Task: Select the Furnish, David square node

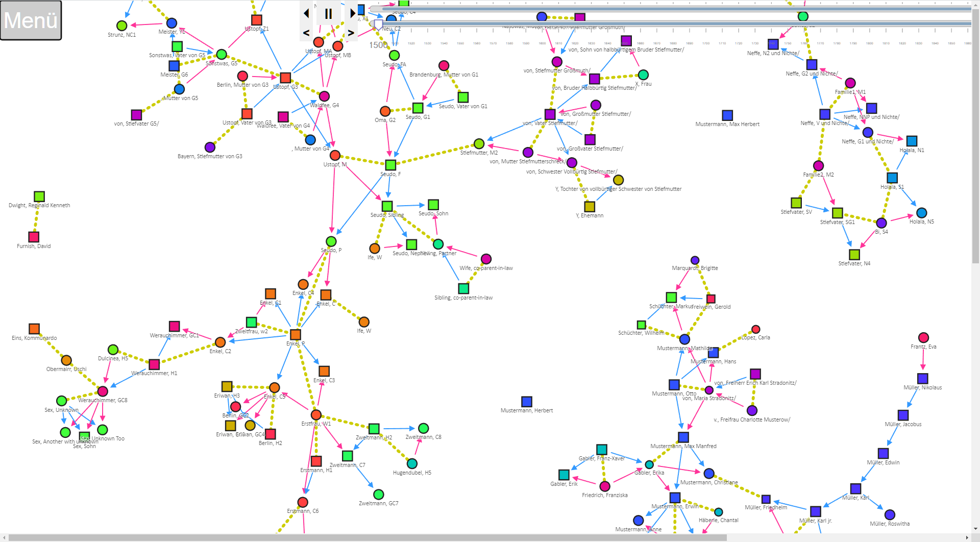Action: 34,237
